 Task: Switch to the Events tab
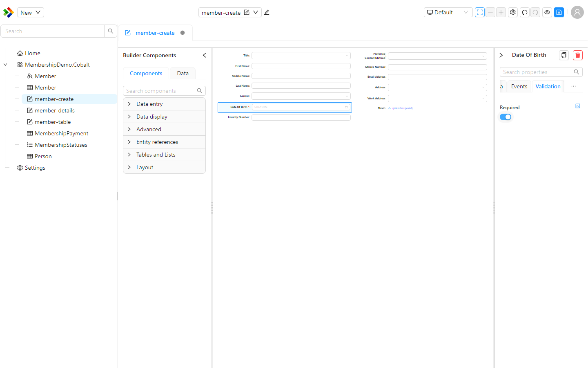519,86
